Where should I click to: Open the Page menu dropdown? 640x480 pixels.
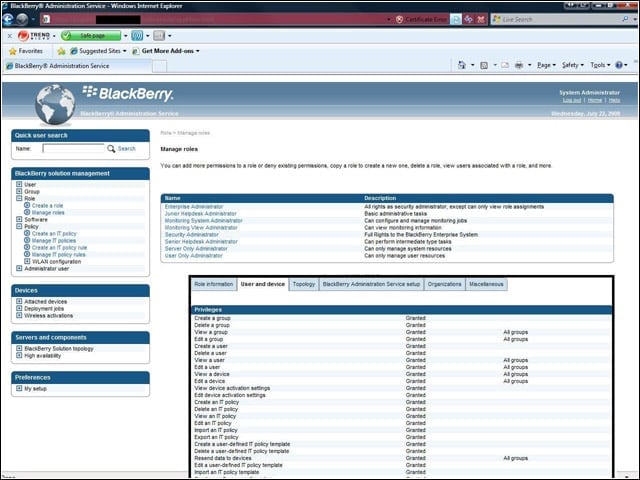tap(546, 65)
